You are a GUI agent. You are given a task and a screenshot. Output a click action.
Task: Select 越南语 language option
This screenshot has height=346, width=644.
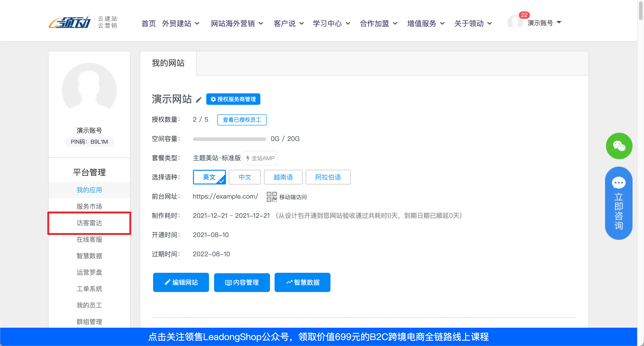point(283,177)
